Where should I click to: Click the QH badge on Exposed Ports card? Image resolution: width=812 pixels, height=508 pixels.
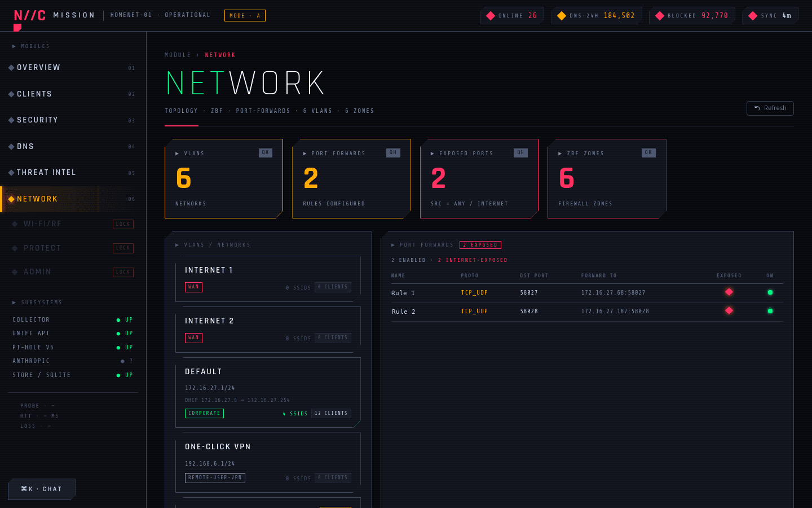pyautogui.click(x=520, y=153)
